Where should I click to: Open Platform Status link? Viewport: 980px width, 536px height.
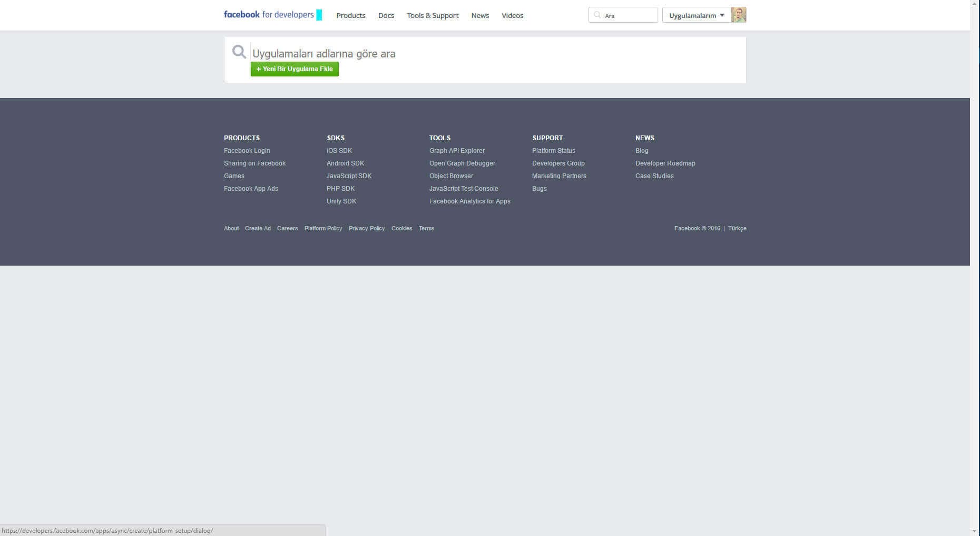554,151
